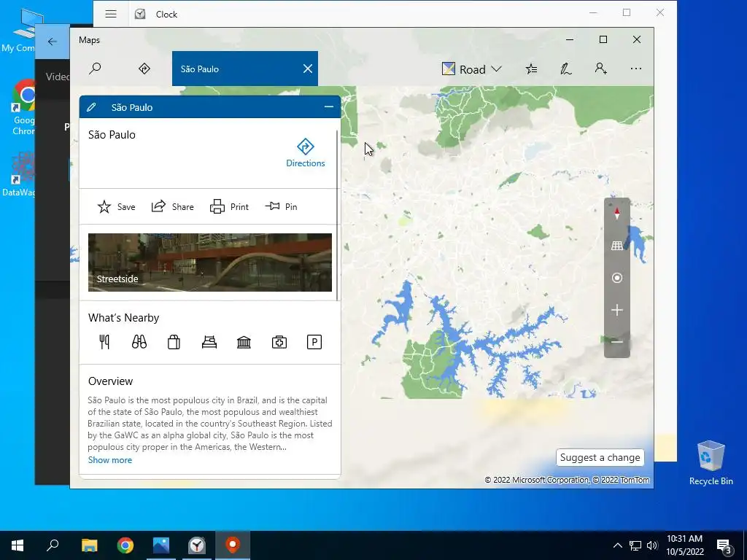The width and height of the screenshot is (747, 560).
Task: Launch Chrome from the taskbar
Action: coord(125,545)
